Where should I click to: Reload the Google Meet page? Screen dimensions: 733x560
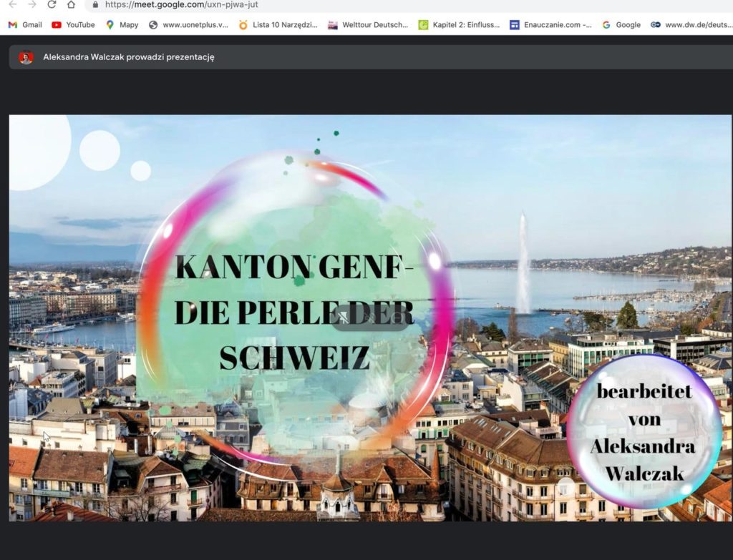point(52,4)
